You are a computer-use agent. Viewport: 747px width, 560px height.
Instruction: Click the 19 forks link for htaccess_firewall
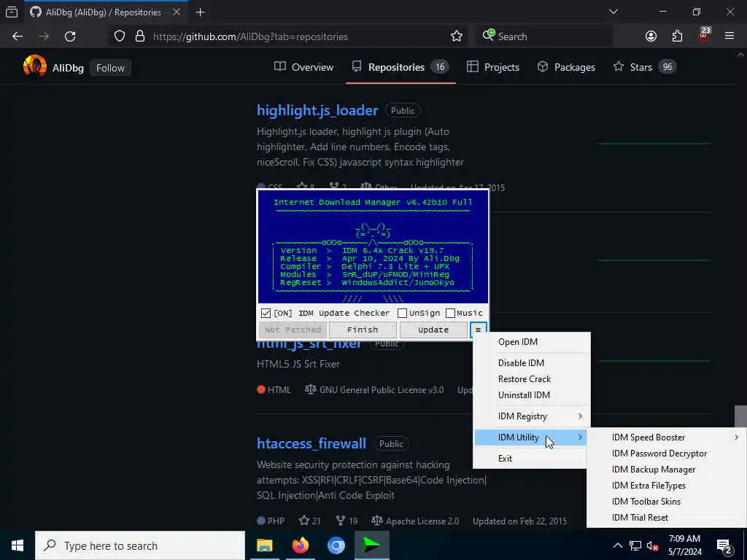347,521
